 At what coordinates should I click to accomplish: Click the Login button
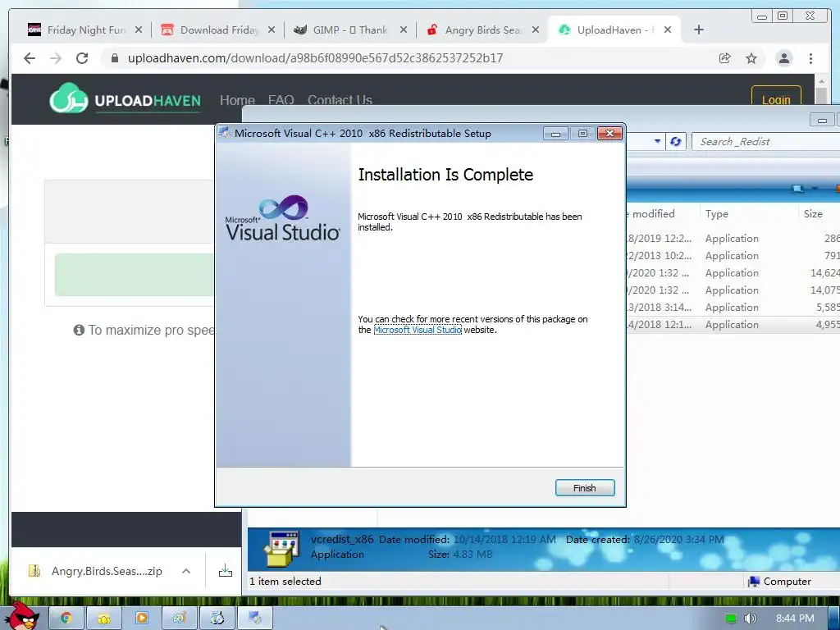[x=776, y=97]
